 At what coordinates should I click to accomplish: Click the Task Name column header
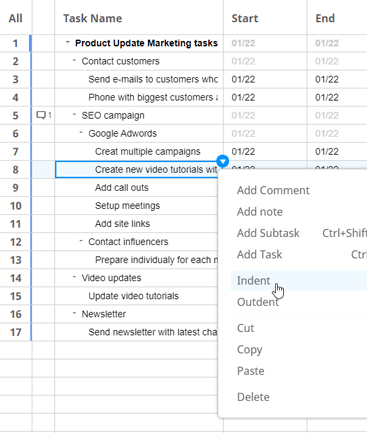pyautogui.click(x=93, y=18)
